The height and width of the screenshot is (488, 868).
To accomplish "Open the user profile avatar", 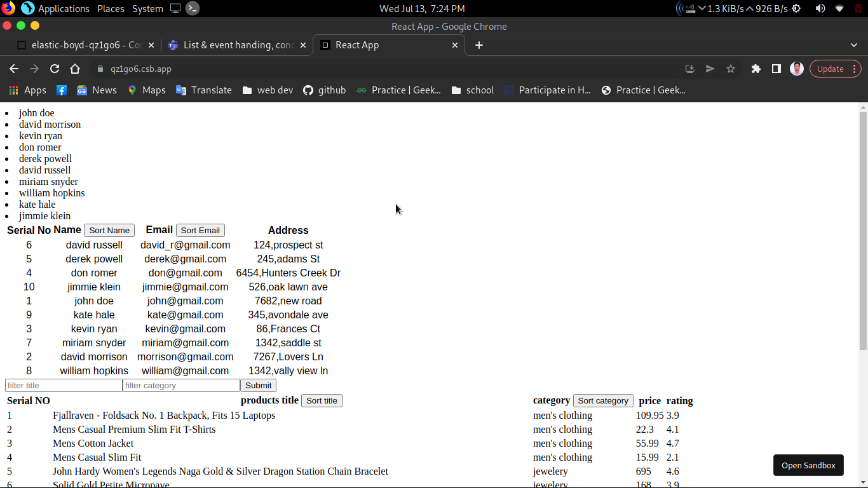I will coord(797,69).
